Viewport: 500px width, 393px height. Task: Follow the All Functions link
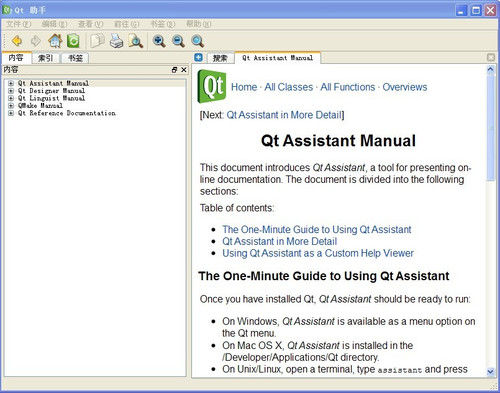348,87
